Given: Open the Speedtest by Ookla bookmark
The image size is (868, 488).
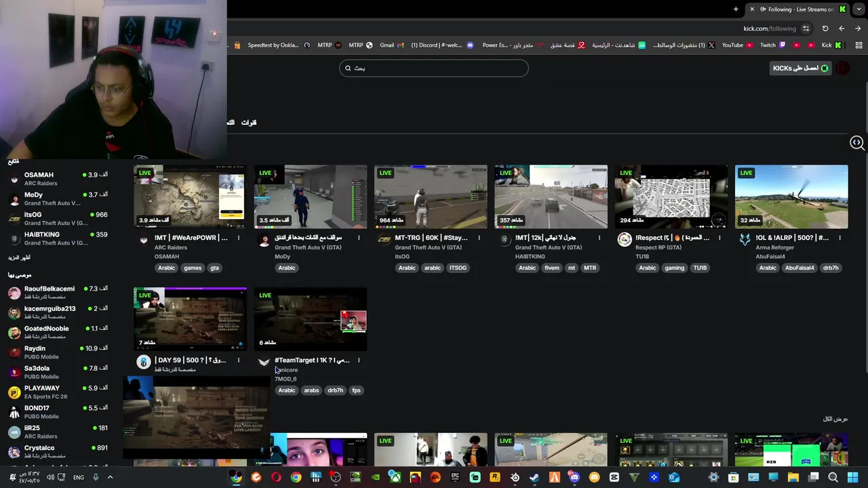Looking at the screenshot, I should pos(278,45).
